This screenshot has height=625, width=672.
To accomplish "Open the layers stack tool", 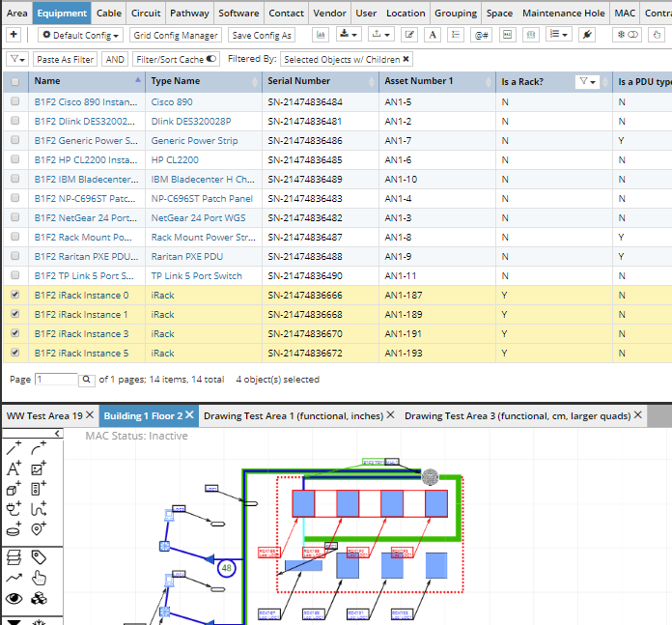I will [x=14, y=557].
